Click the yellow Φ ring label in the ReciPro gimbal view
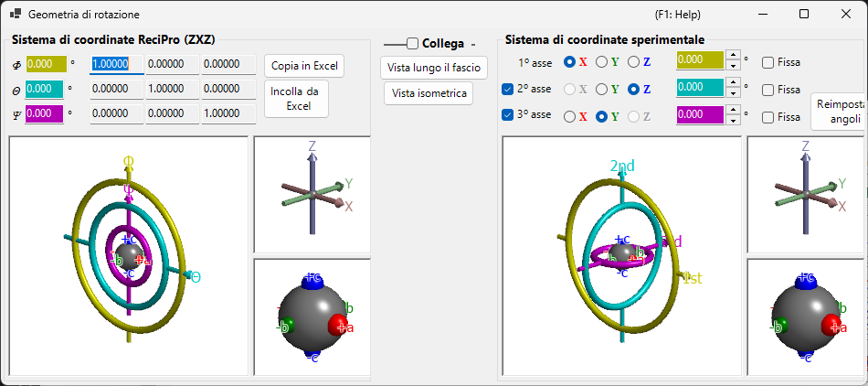 click(x=129, y=162)
